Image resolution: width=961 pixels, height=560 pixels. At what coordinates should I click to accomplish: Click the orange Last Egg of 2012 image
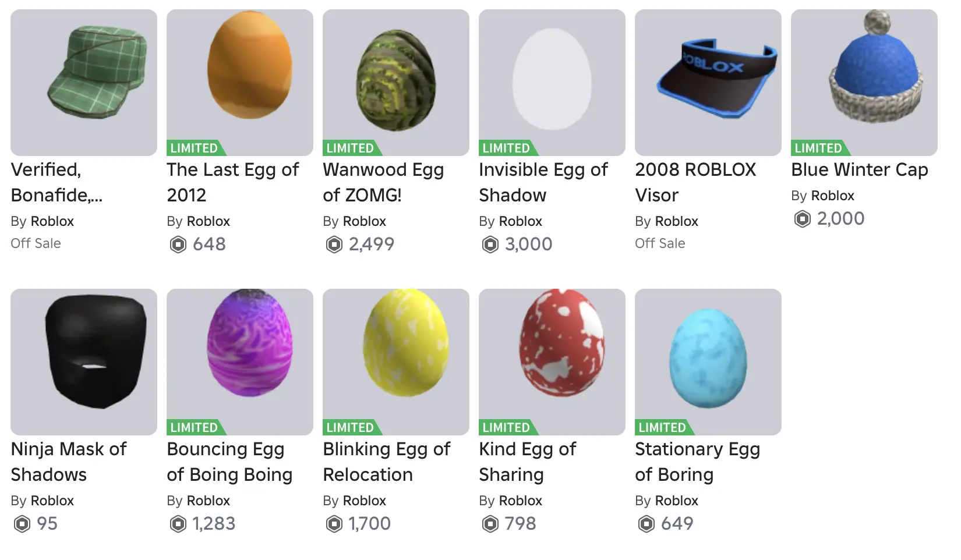coord(240,83)
